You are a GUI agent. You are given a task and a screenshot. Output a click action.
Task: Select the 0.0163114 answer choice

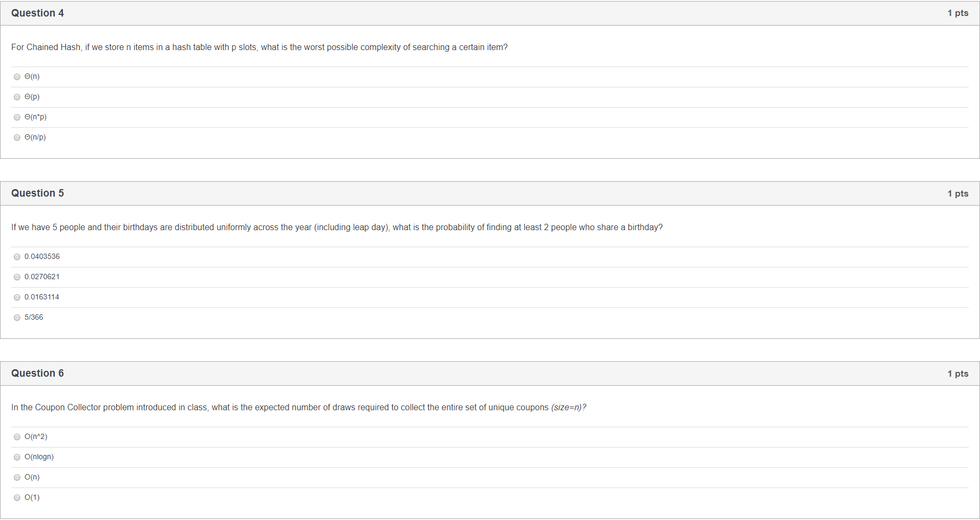tap(17, 297)
